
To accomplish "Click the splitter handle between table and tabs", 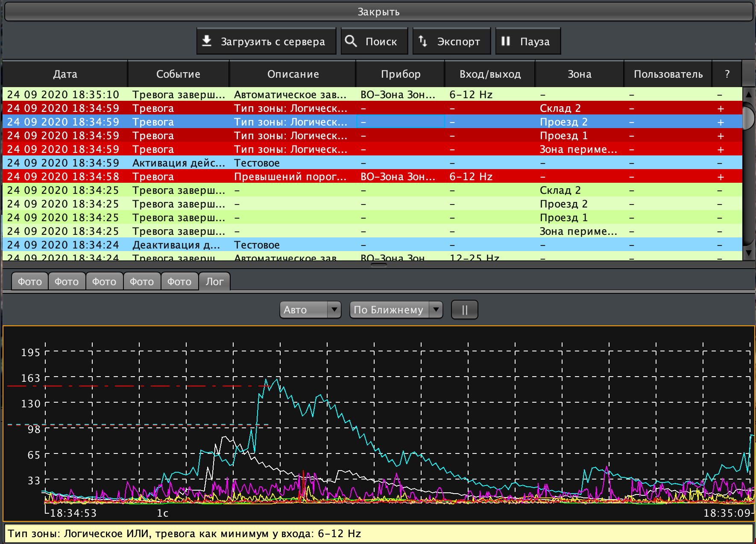I will [378, 265].
